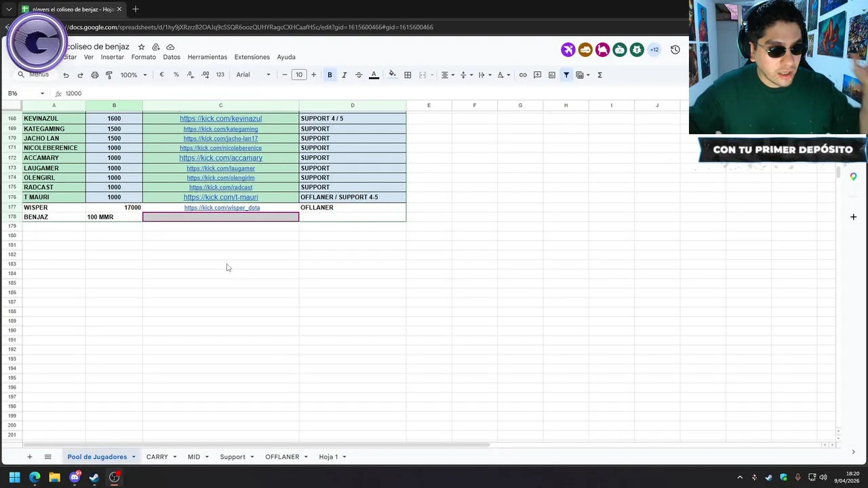Insert a chart

552,75
